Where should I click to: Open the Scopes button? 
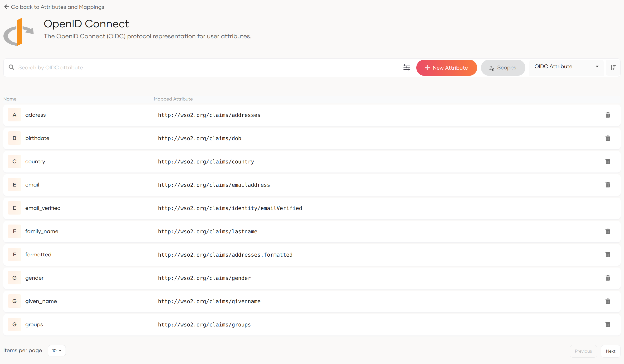[503, 68]
